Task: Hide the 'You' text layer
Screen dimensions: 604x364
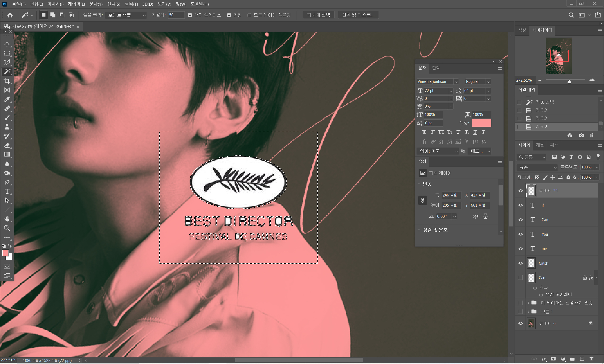Action: coord(521,234)
